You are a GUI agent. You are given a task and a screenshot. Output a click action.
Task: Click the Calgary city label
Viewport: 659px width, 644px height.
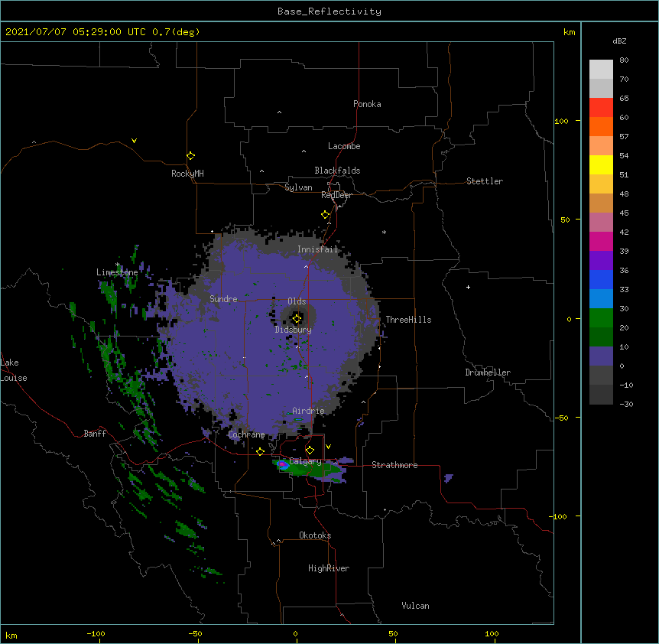[305, 461]
